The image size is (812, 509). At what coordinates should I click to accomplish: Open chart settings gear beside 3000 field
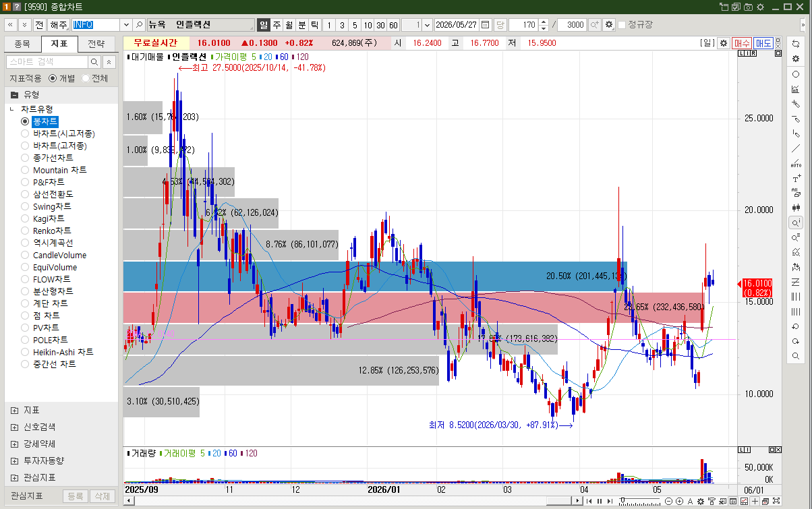[x=609, y=24]
